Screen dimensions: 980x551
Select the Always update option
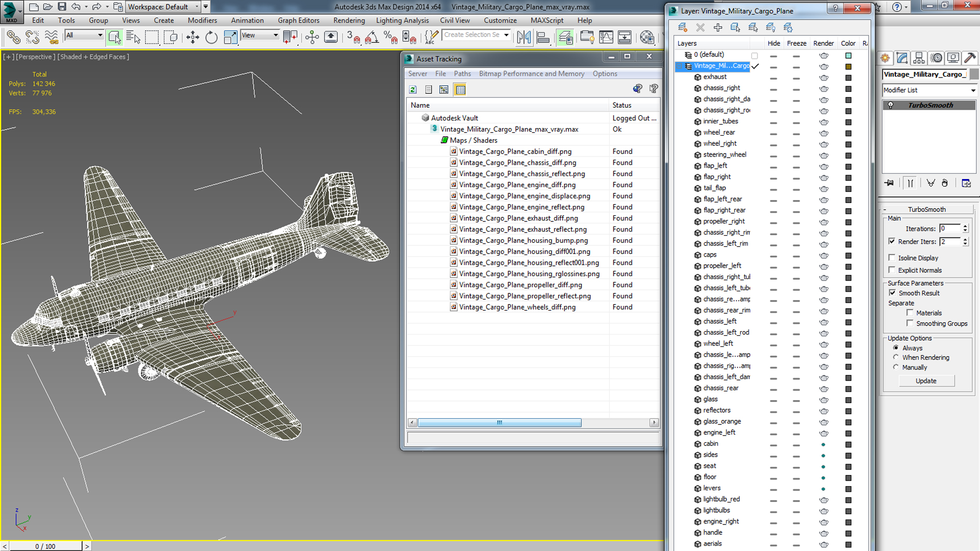tap(896, 348)
